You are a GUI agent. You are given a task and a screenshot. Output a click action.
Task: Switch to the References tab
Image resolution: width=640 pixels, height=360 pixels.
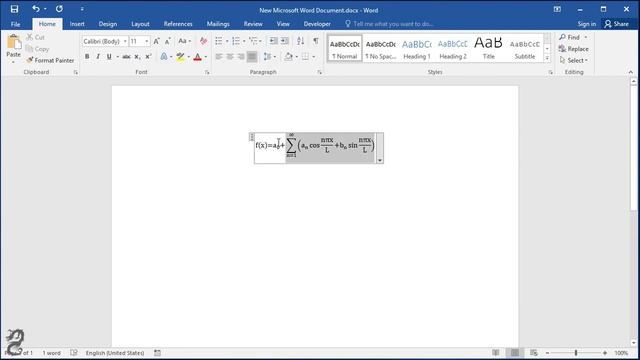coord(178,24)
